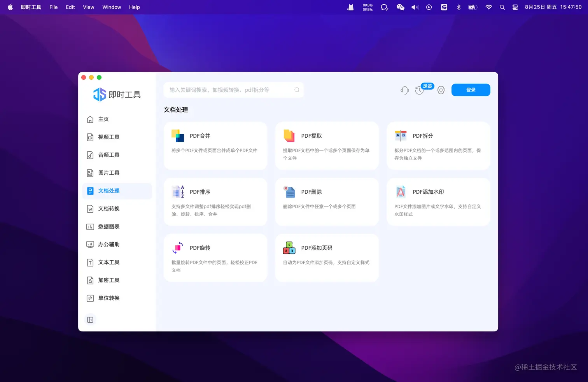Open the volume control in menu bar

coord(415,7)
